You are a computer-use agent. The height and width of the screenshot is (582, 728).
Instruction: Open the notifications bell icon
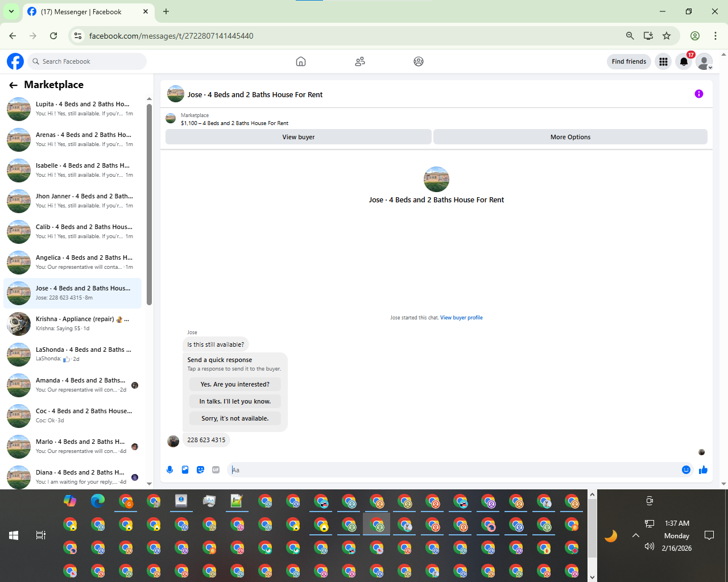(x=684, y=61)
